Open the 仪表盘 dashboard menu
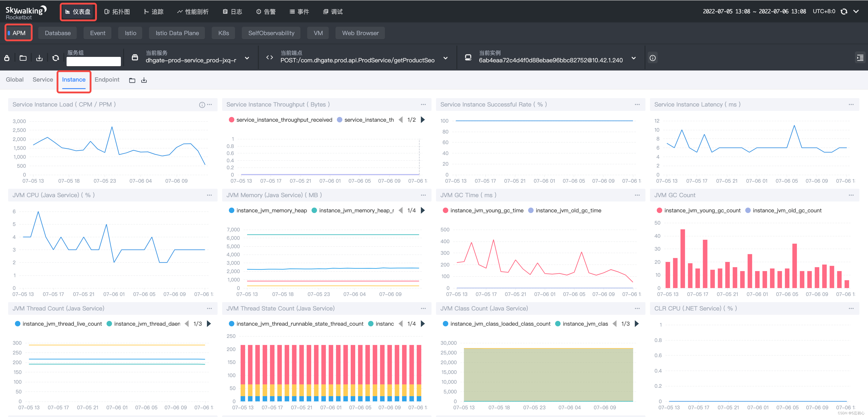This screenshot has width=868, height=417. 78,12
